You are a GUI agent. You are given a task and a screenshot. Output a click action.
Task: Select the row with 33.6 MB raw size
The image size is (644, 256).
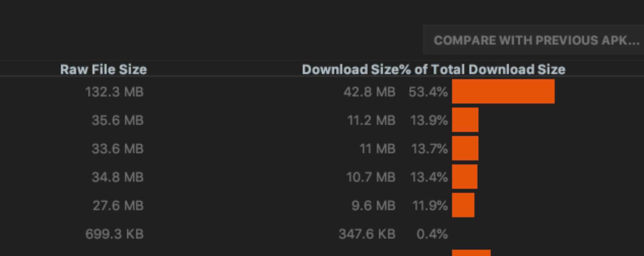(x=322, y=149)
